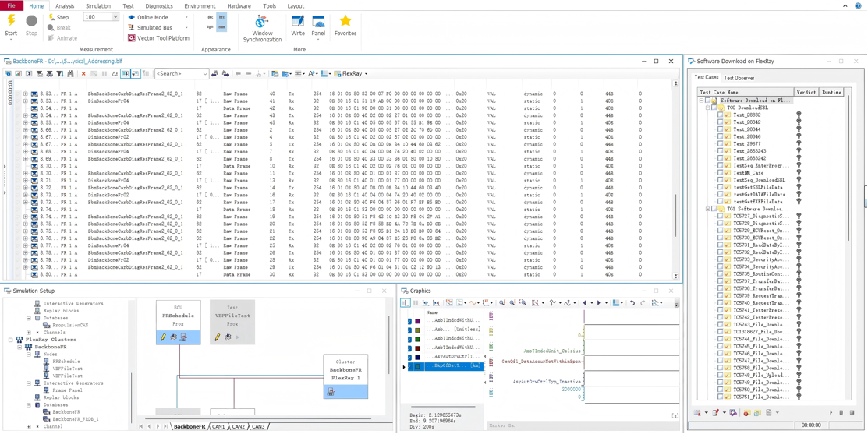Click the pencil edit icon on VBFFileTest node

pos(217,337)
